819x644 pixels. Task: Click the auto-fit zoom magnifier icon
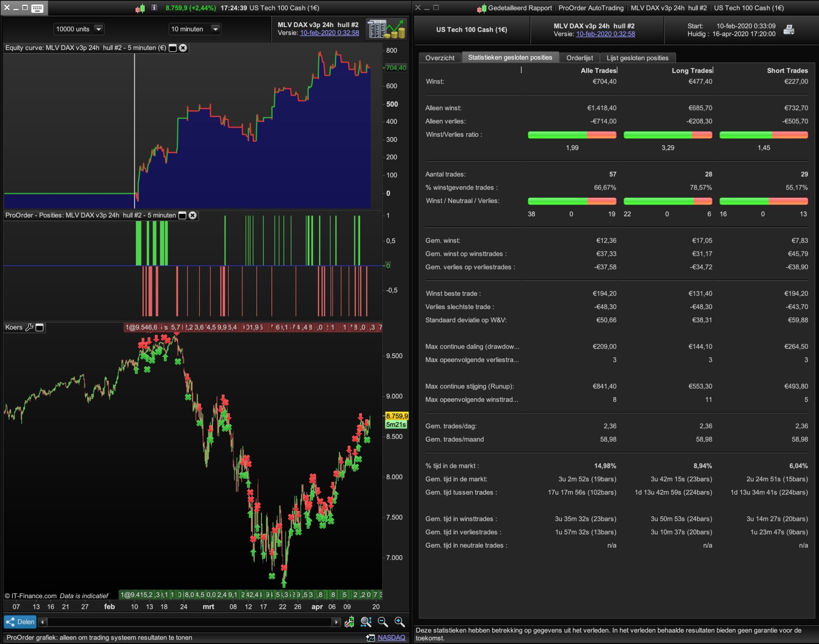(366, 622)
